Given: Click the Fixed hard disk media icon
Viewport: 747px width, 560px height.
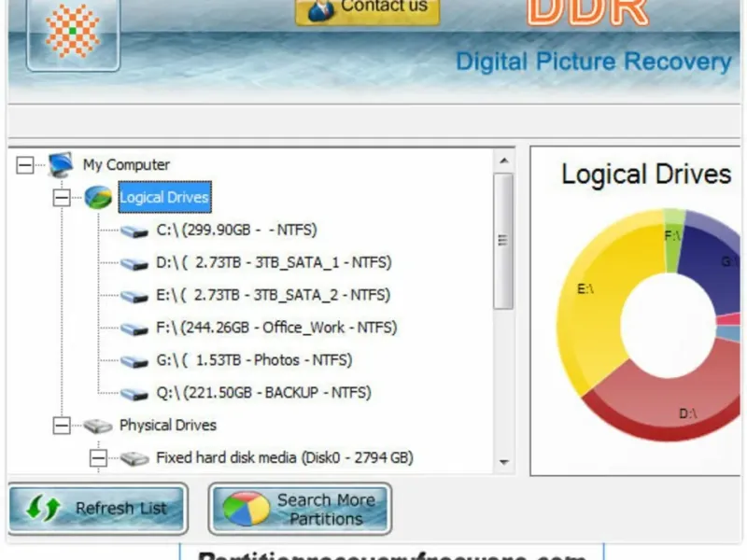Looking at the screenshot, I should click(134, 458).
